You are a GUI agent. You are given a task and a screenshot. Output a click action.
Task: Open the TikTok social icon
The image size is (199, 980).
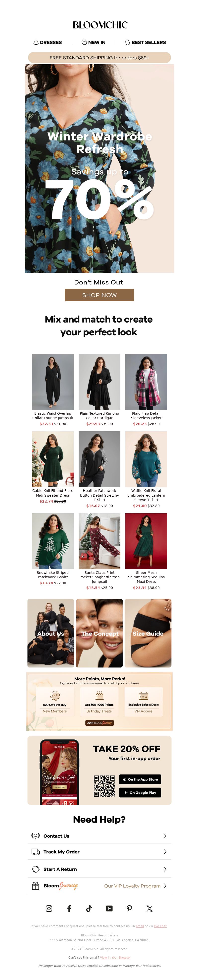(x=89, y=909)
